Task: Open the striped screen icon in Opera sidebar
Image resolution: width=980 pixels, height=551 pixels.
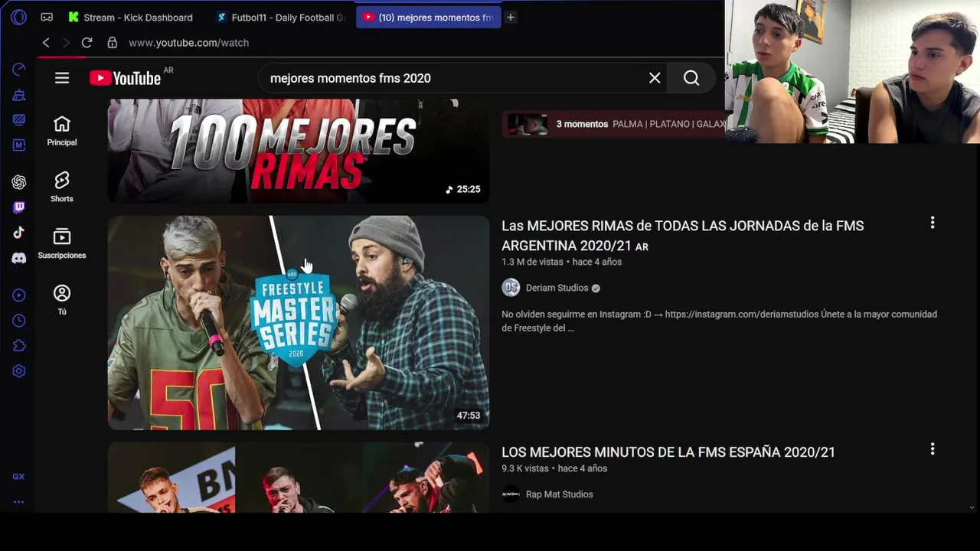Action: click(19, 119)
